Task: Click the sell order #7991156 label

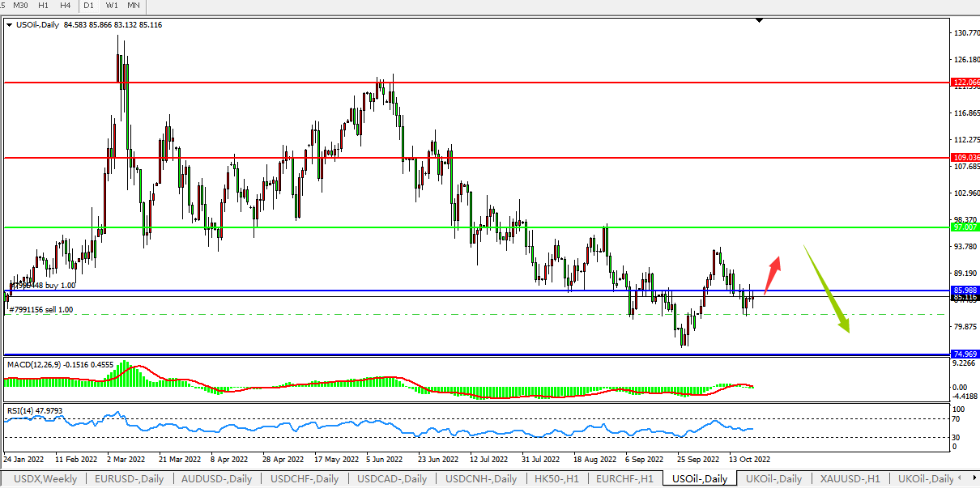Action: [40, 310]
